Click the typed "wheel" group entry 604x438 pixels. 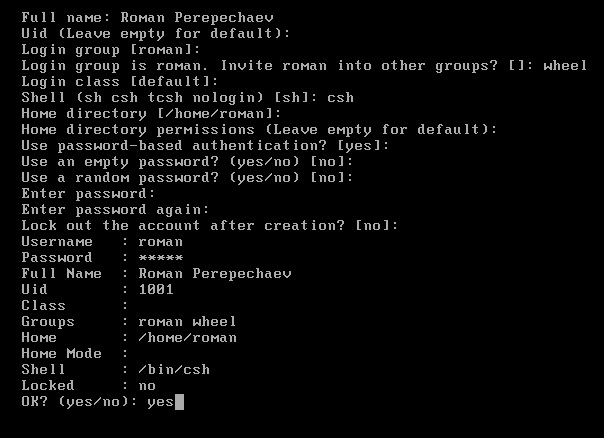point(565,66)
